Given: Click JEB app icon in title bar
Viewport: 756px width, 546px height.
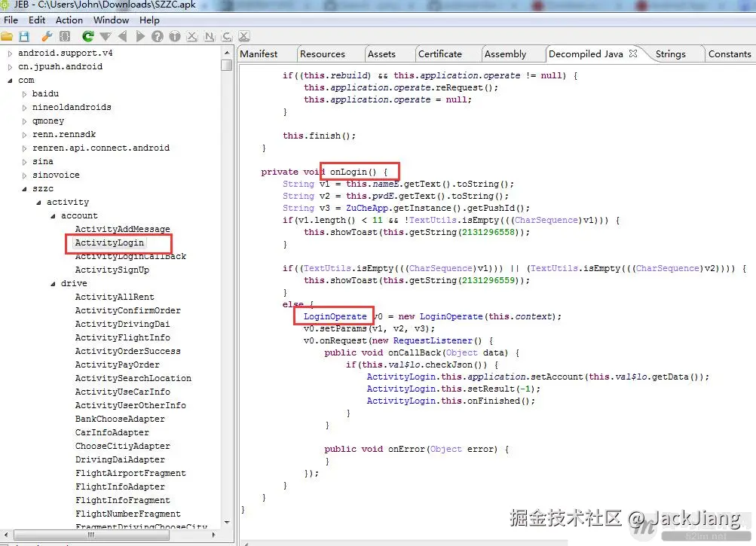Looking at the screenshot, I should click(5, 5).
